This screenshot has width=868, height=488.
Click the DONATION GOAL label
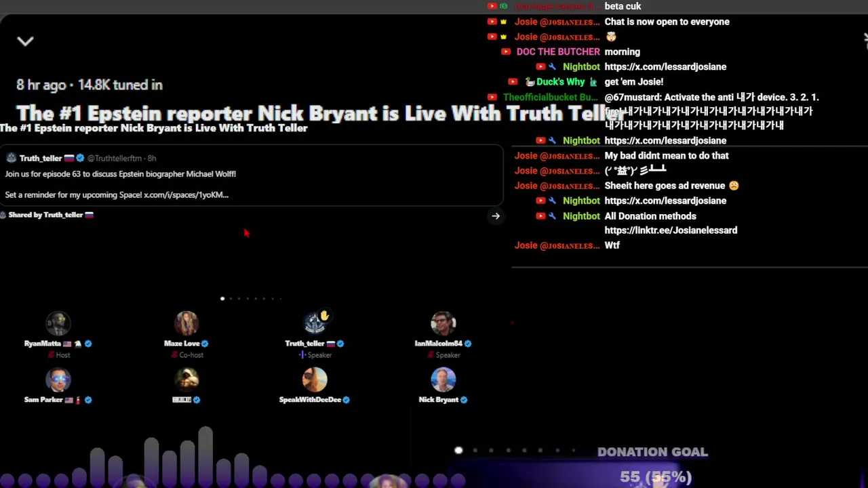[x=652, y=452]
